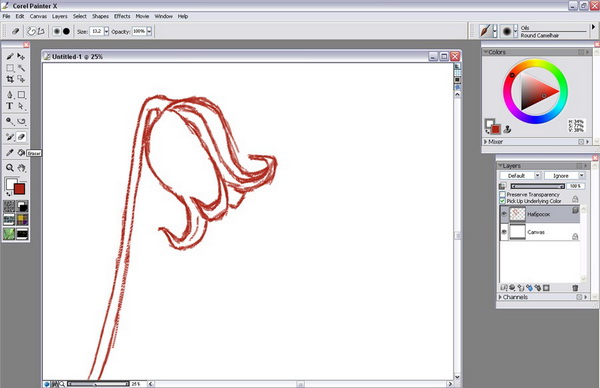Toggle Pick Up Underlying Color checkbox
The height and width of the screenshot is (388, 600).
[x=502, y=201]
